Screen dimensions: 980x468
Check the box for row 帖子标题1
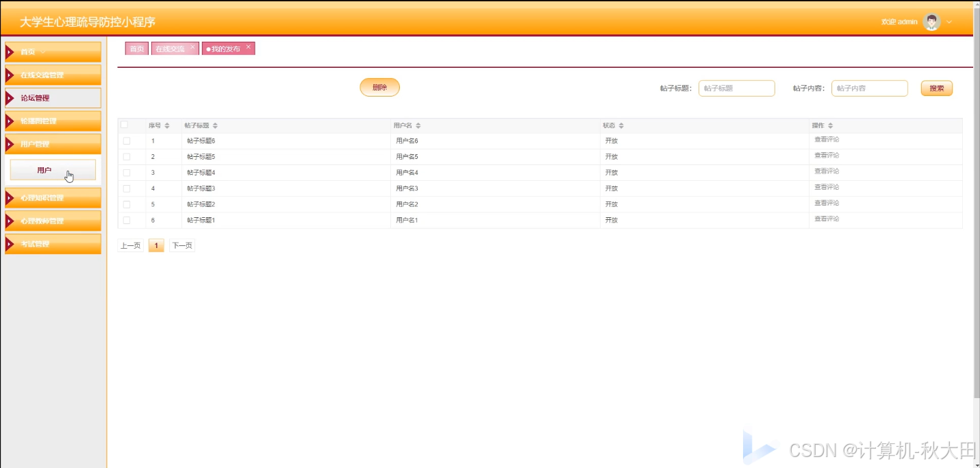(127, 220)
